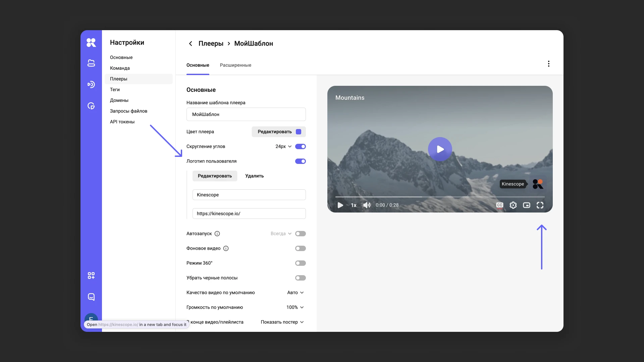This screenshot has width=644, height=362.
Task: Open the three-dot more options menu
Action: pos(548,64)
